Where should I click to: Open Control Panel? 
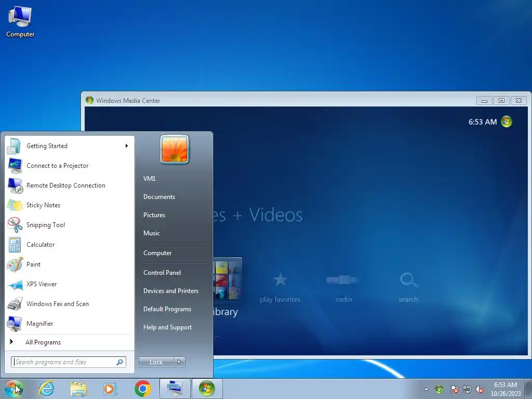pyautogui.click(x=162, y=272)
